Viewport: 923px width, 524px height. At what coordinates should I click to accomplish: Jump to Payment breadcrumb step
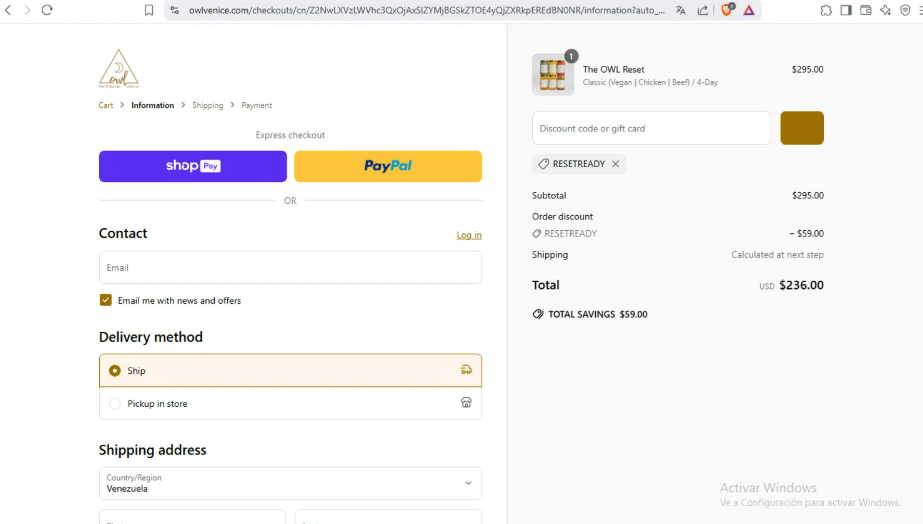[257, 105]
